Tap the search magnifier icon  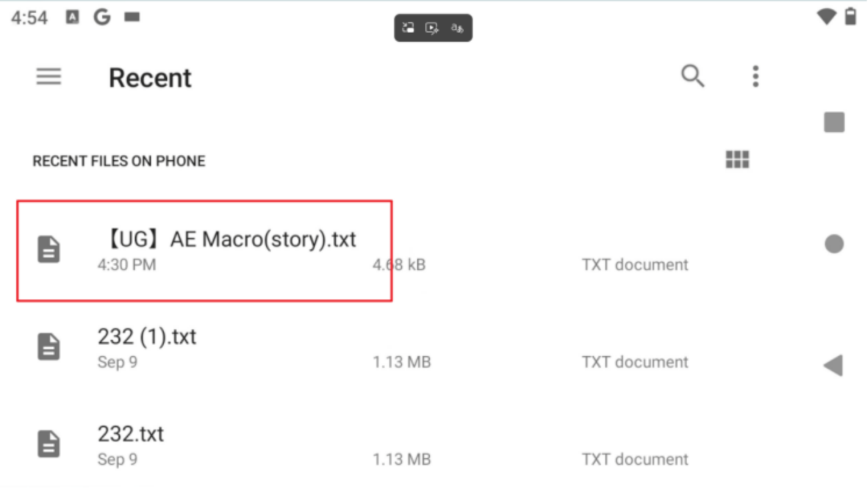click(x=692, y=76)
